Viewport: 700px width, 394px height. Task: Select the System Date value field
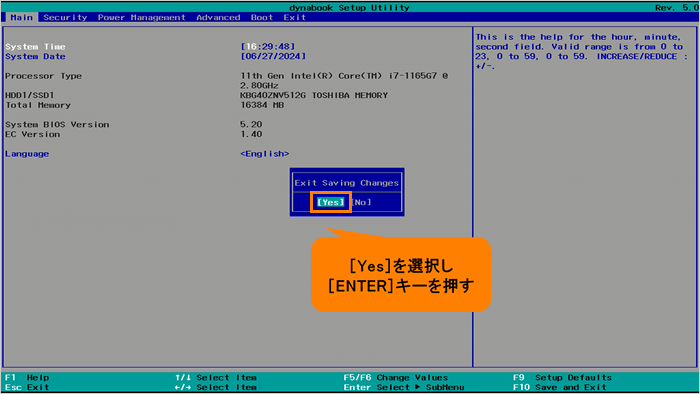[273, 56]
